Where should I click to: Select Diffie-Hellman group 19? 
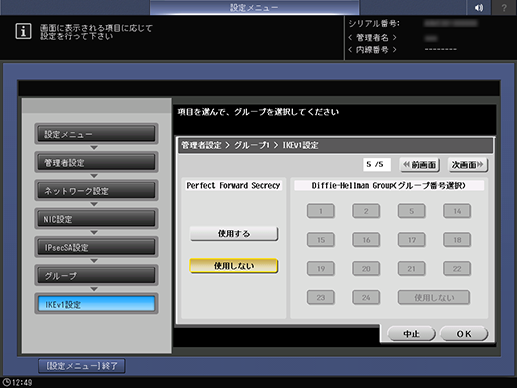321,268
